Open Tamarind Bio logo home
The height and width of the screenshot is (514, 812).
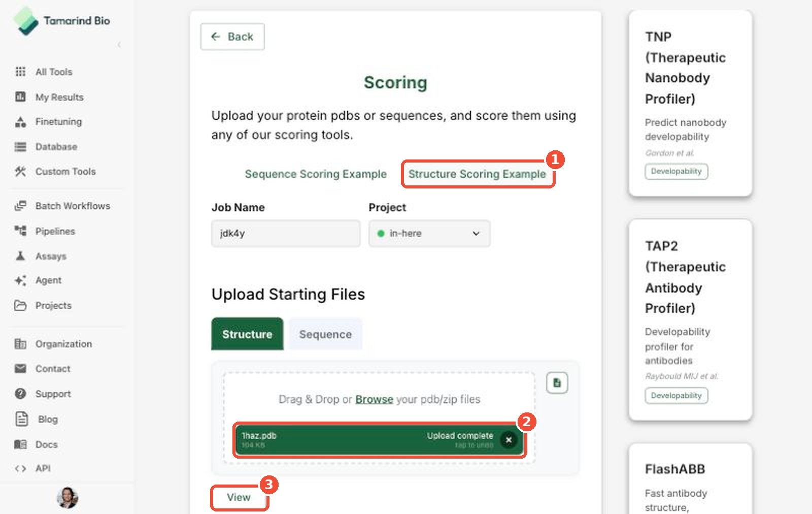pyautogui.click(x=62, y=21)
